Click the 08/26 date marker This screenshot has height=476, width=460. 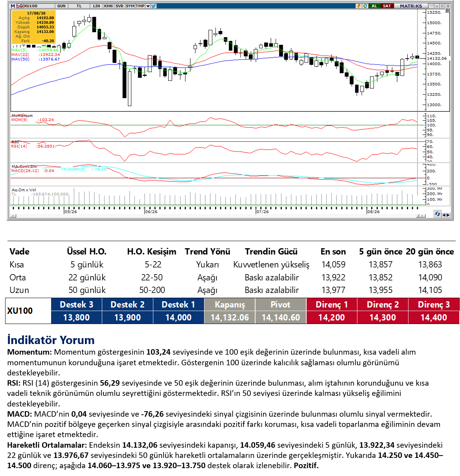tap(374, 212)
